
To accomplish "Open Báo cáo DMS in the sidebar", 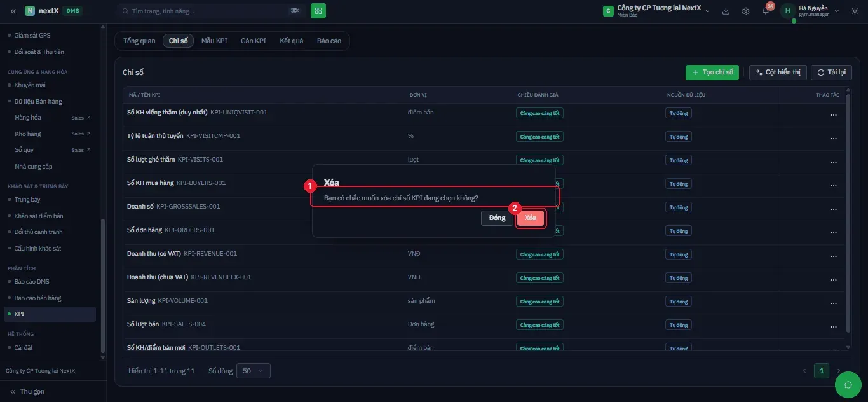I will tap(32, 281).
